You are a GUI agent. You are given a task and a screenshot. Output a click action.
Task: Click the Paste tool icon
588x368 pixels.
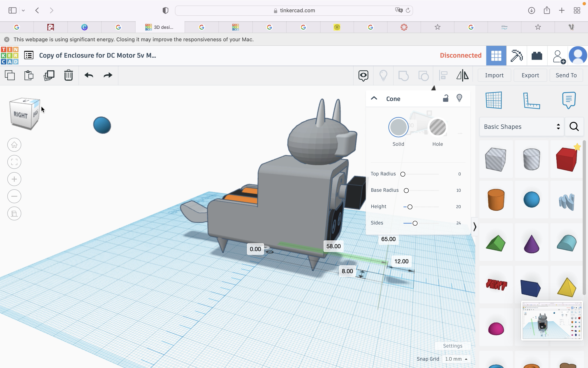coord(29,75)
